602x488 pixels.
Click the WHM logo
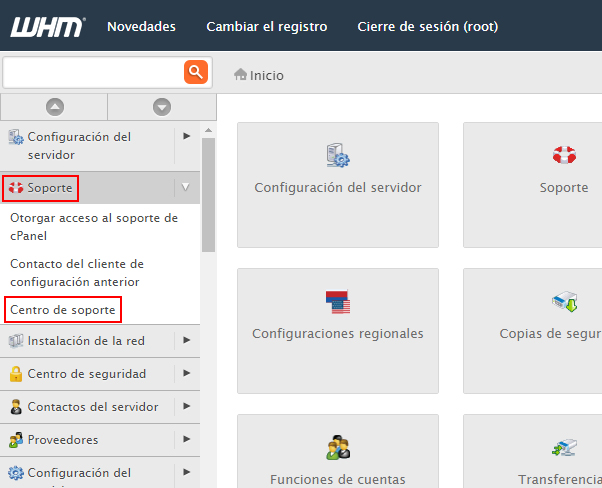(x=47, y=27)
